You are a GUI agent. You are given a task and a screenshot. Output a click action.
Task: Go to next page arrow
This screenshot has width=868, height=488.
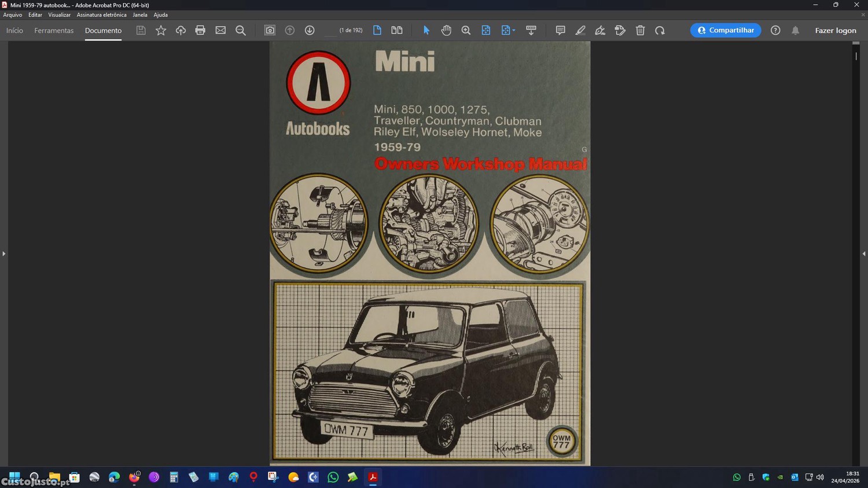click(x=310, y=31)
